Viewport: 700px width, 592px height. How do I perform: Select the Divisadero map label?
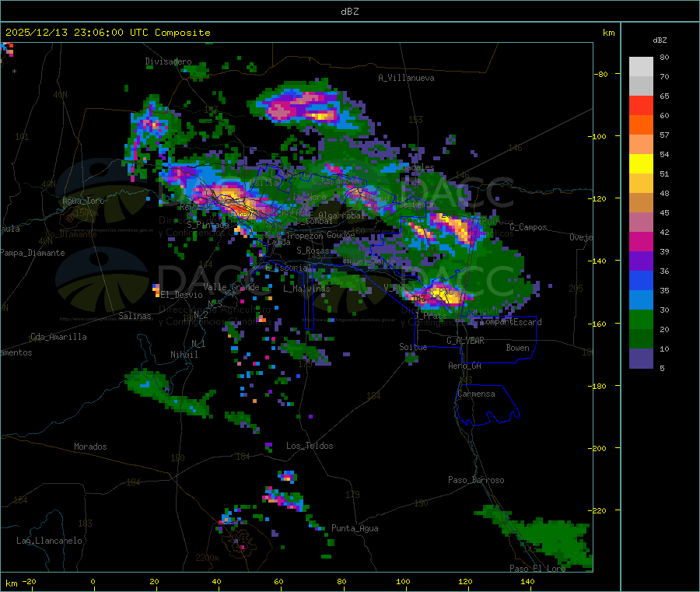coord(168,61)
